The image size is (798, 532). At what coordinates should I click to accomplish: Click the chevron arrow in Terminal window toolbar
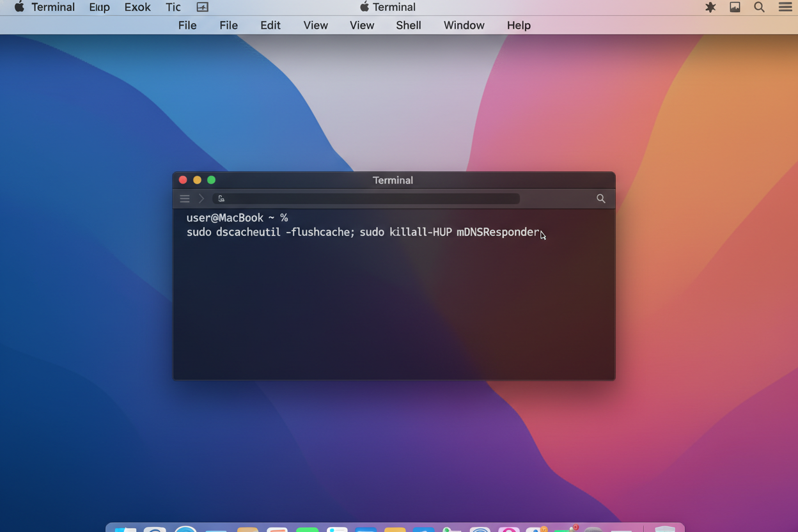click(201, 199)
